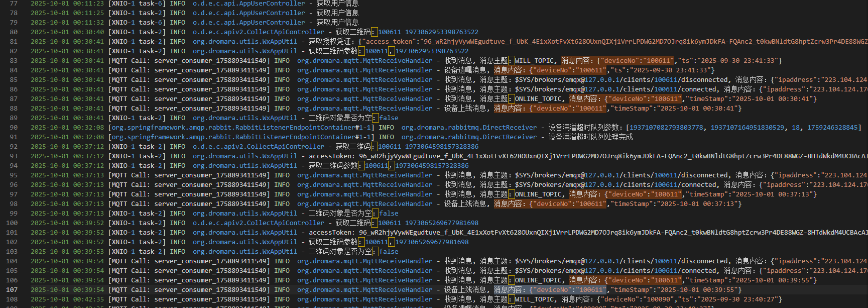This screenshot has width=868, height=308.
Task: Click WILL_TOPIC text on line 108
Action: click(x=534, y=299)
